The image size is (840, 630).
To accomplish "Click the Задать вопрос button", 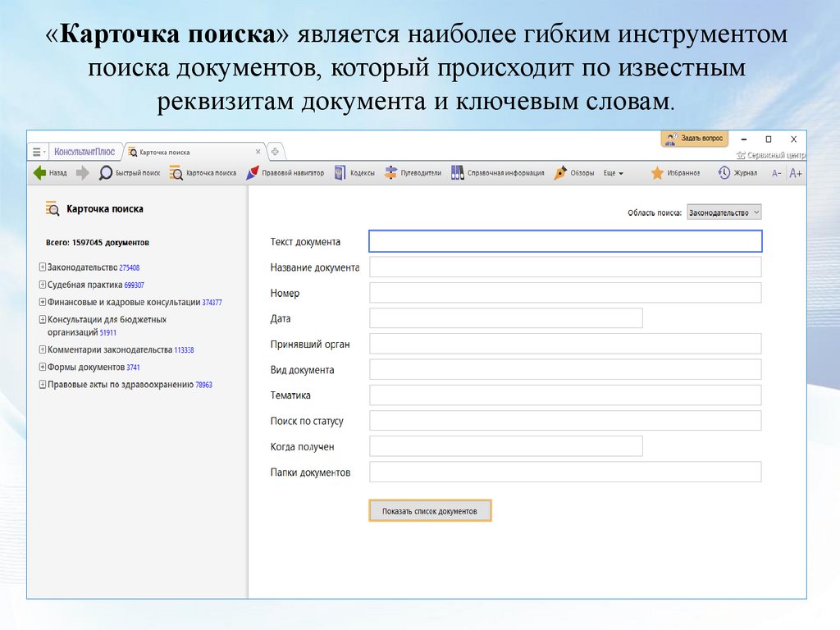I will pos(694,139).
